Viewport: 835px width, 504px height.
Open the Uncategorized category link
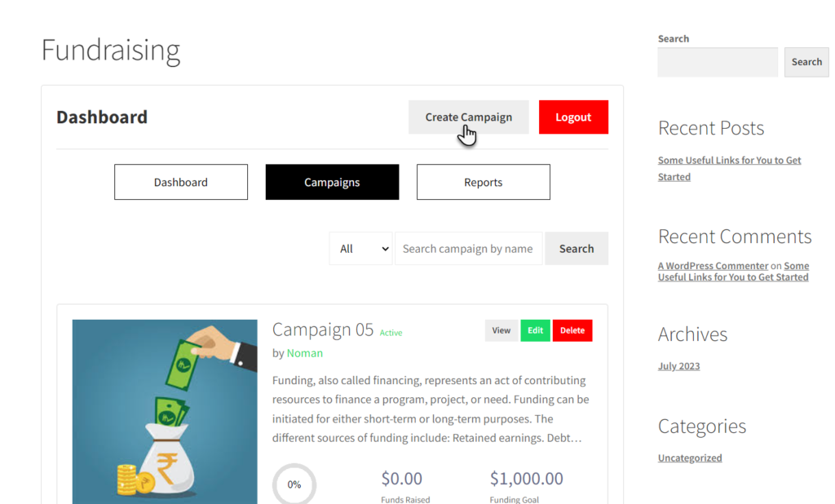(690, 458)
